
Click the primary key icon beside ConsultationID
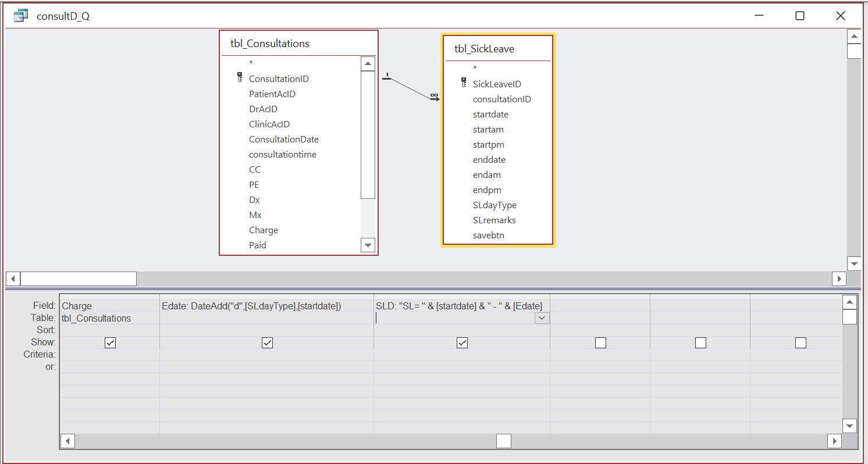coord(240,77)
